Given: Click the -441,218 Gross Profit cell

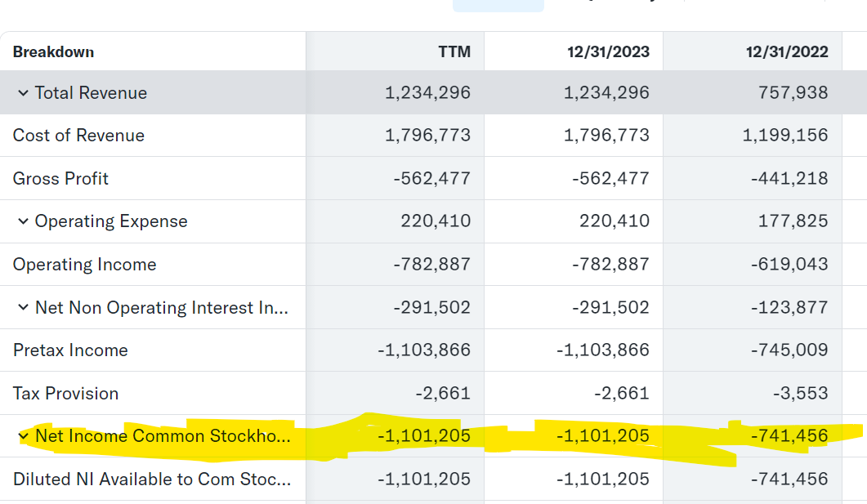Looking at the screenshot, I should pos(789,179).
